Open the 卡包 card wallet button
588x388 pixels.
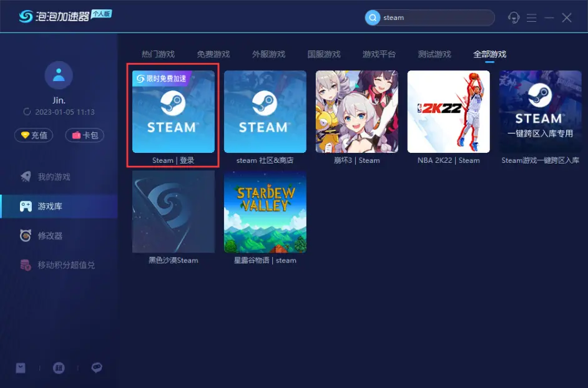click(85, 135)
